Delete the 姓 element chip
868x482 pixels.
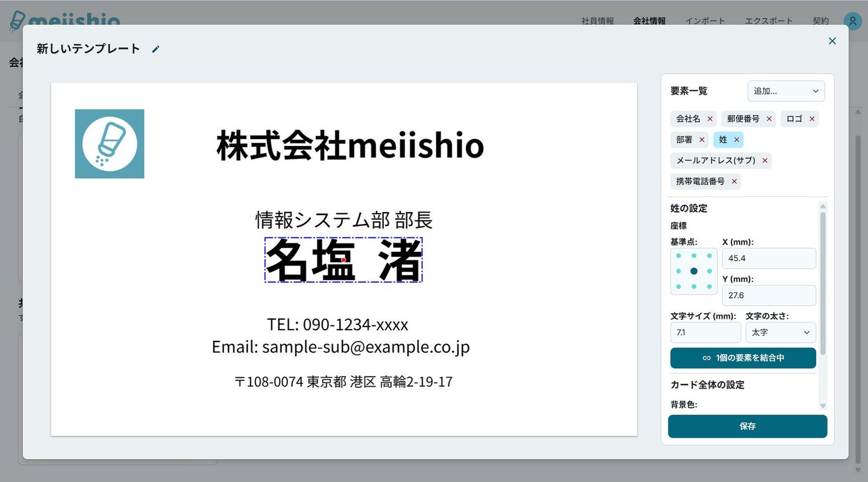click(x=737, y=140)
